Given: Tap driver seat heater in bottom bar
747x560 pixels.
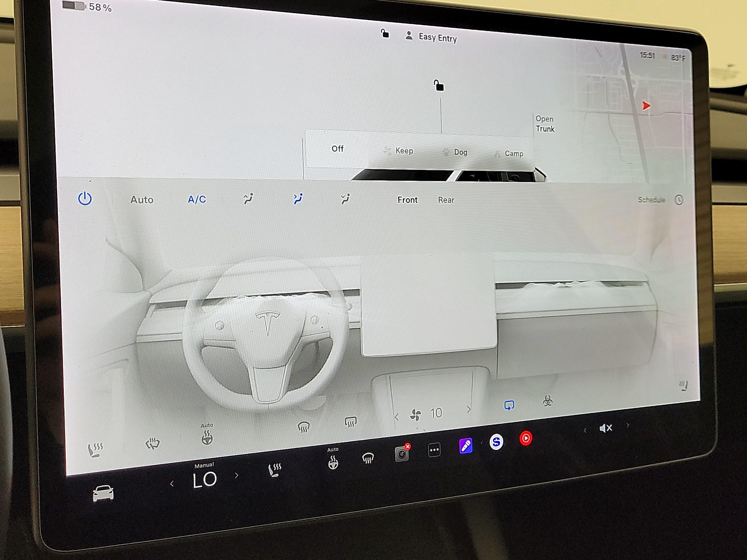Looking at the screenshot, I should click(275, 470).
